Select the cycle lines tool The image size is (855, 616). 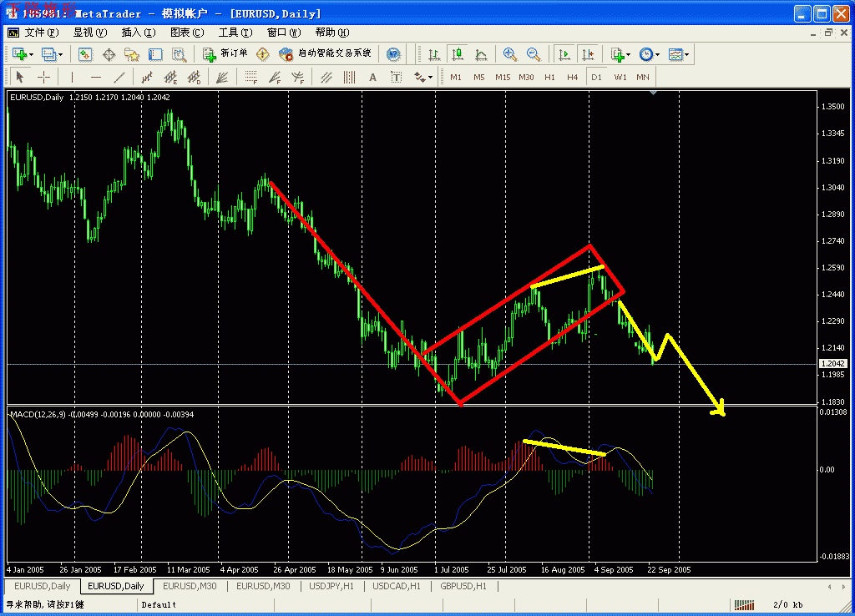[x=350, y=78]
